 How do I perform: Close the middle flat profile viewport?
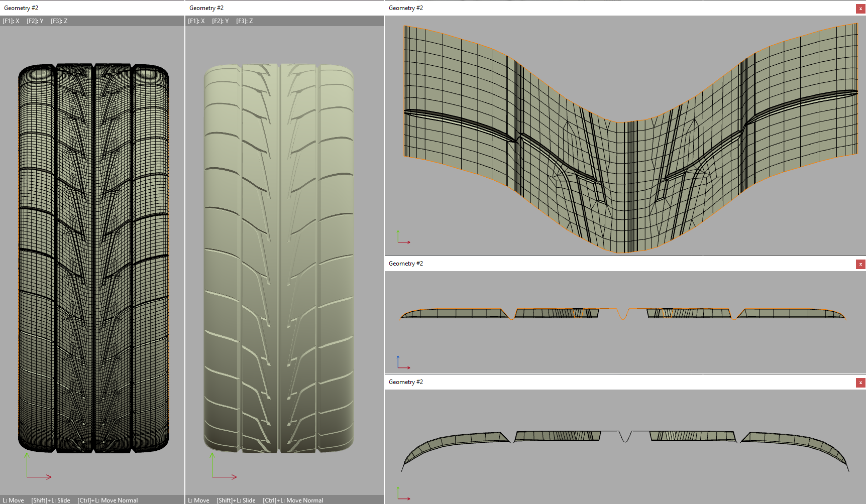point(860,264)
